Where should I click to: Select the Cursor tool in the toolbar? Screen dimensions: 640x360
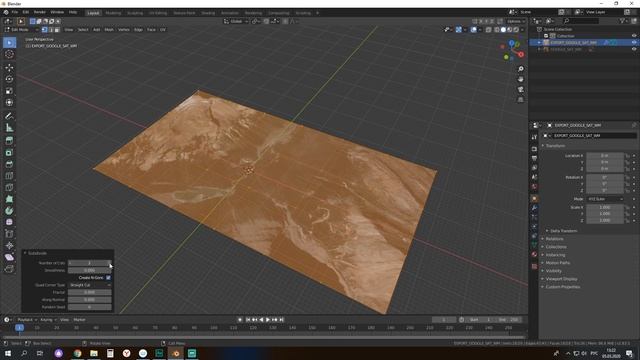9,54
